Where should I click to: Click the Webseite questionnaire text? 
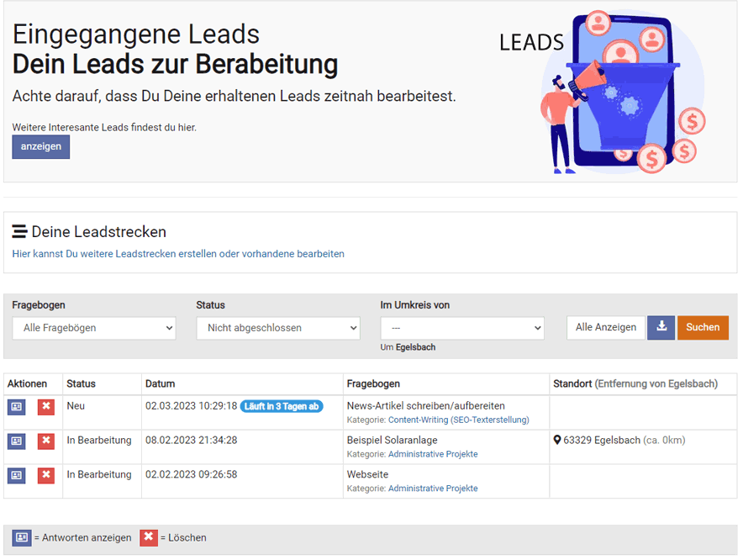click(x=367, y=474)
